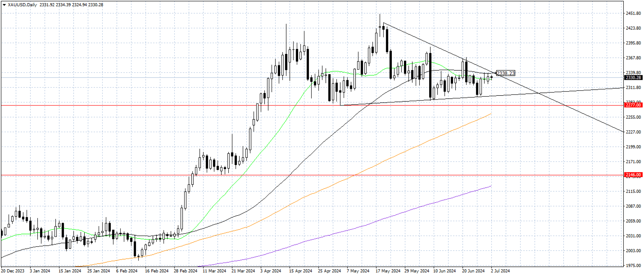Click the 2395.80 price scale label

click(x=633, y=43)
